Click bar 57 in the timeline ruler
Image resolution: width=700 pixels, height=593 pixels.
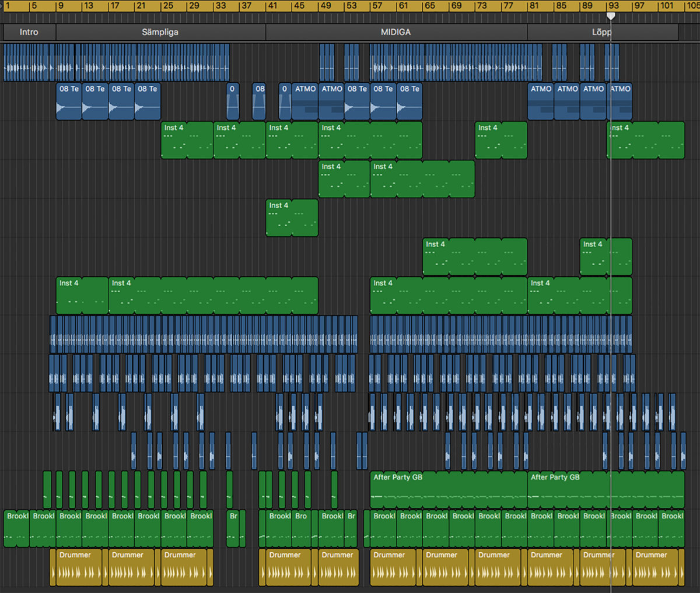pos(377,6)
